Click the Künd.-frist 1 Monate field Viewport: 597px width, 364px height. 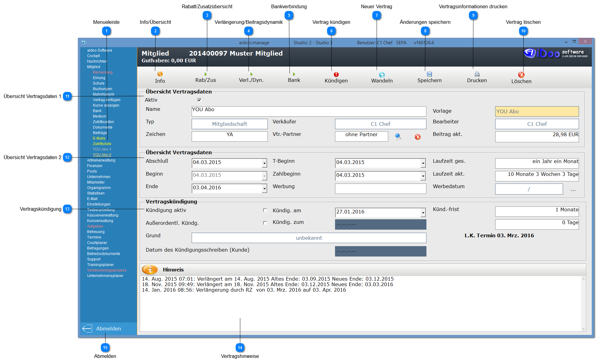tap(537, 212)
